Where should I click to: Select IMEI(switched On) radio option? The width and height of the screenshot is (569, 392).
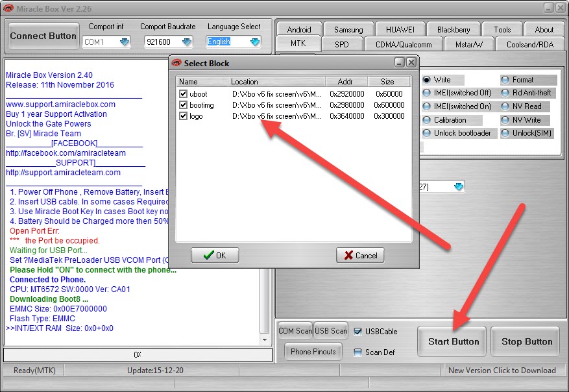coord(427,106)
